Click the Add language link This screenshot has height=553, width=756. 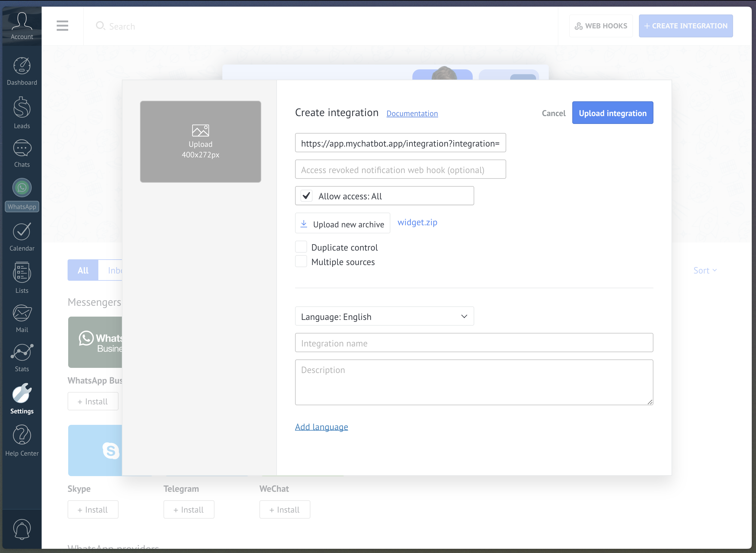coord(321,427)
